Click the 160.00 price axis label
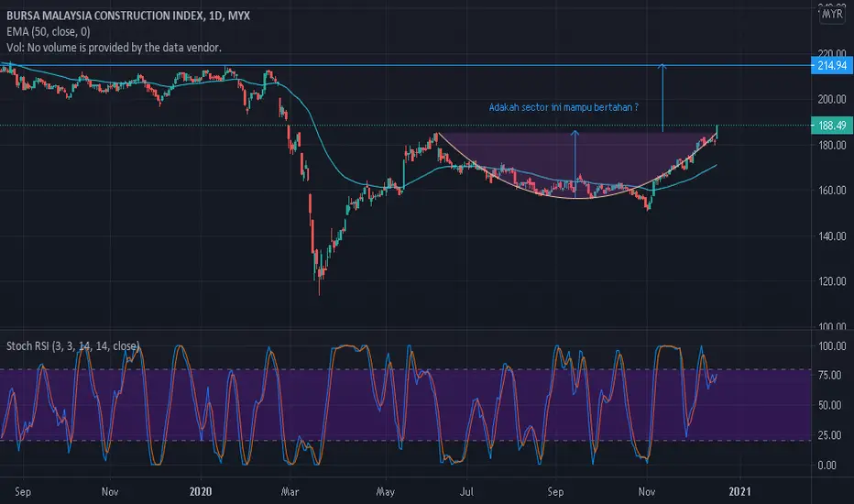The image size is (854, 504). 832,191
